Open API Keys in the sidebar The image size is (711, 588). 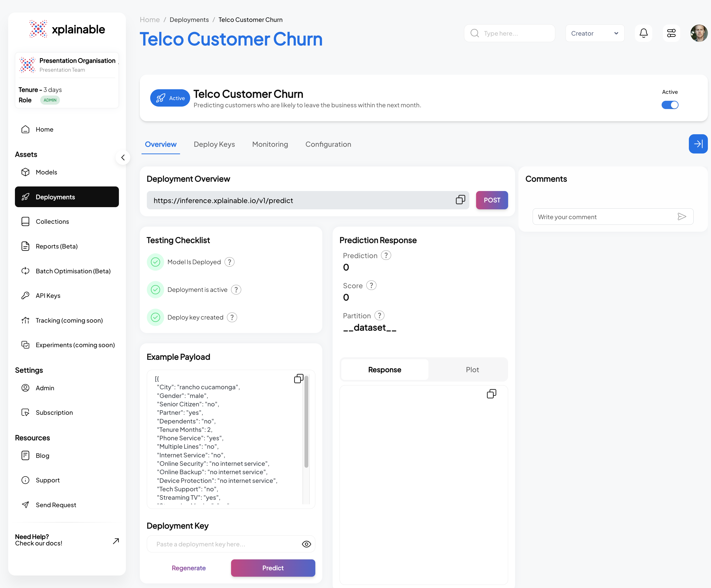click(67, 295)
